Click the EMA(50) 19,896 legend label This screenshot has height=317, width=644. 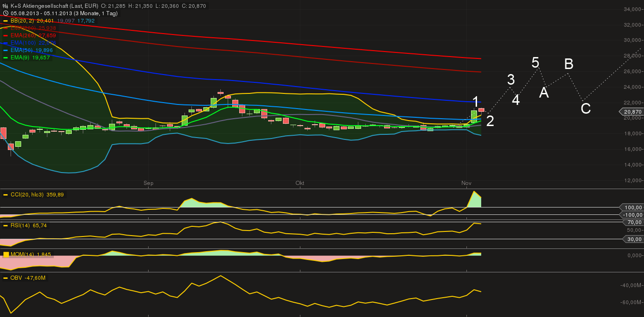[x=31, y=50]
